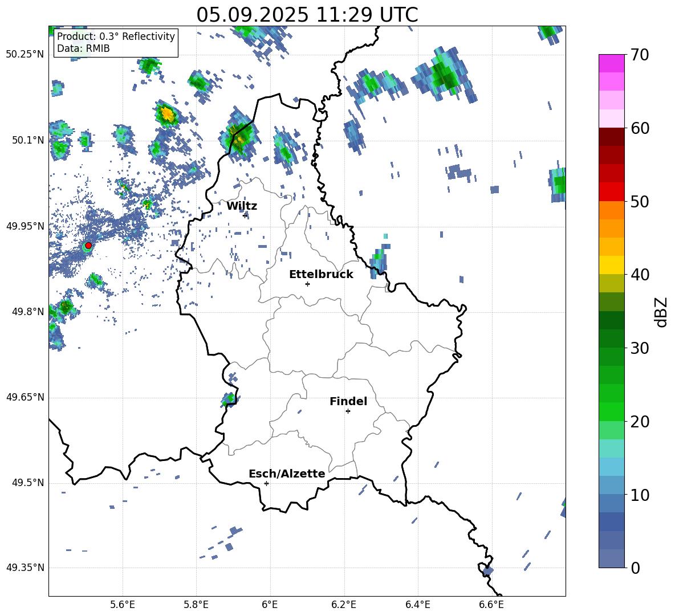This screenshot has height=616, width=675.
Task: Click the 6.2°E longitude label
Action: pyautogui.click(x=344, y=605)
